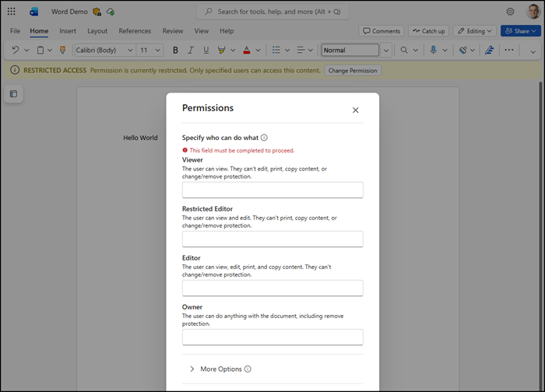Click the bullet list icon

[276, 50]
